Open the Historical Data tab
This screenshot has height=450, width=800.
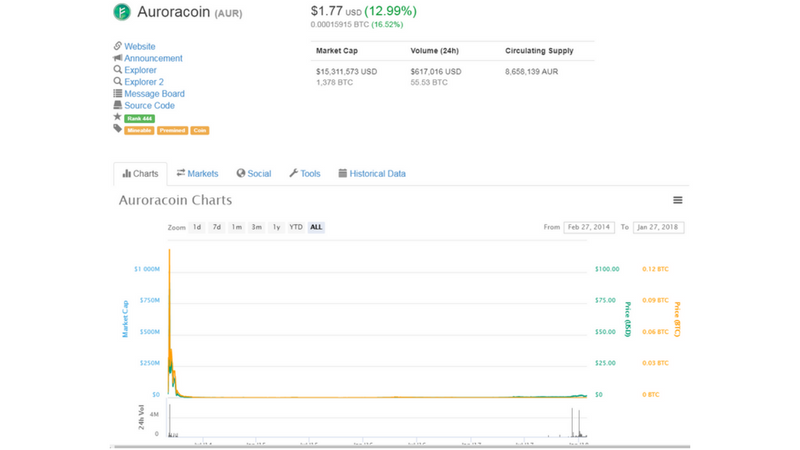click(372, 174)
